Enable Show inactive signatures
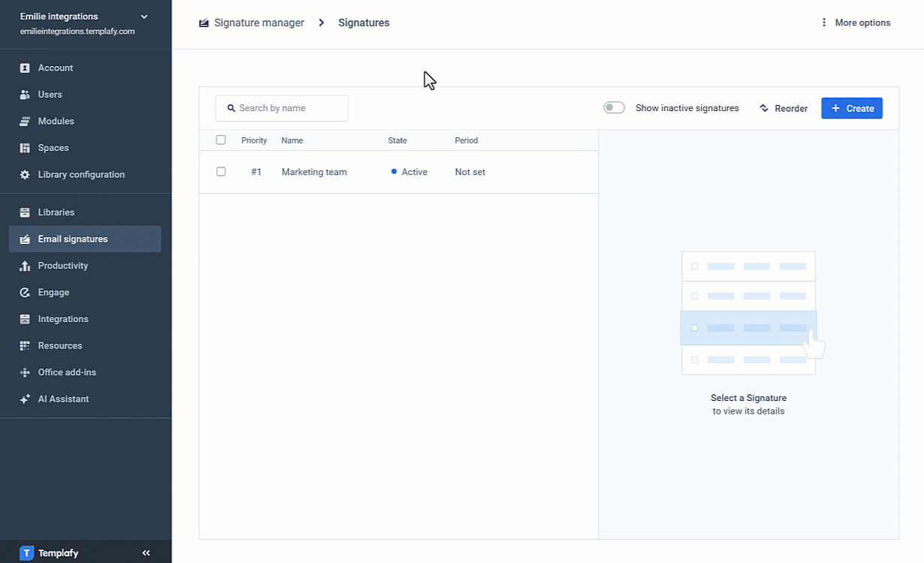Viewport: 924px width, 563px height. (614, 107)
